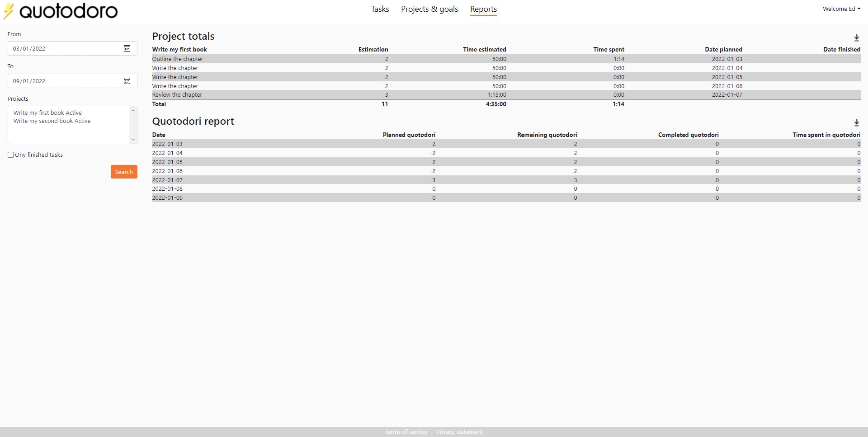Click the 2022-01-07 row in Quotodori report
The height and width of the screenshot is (437, 868).
click(x=506, y=180)
